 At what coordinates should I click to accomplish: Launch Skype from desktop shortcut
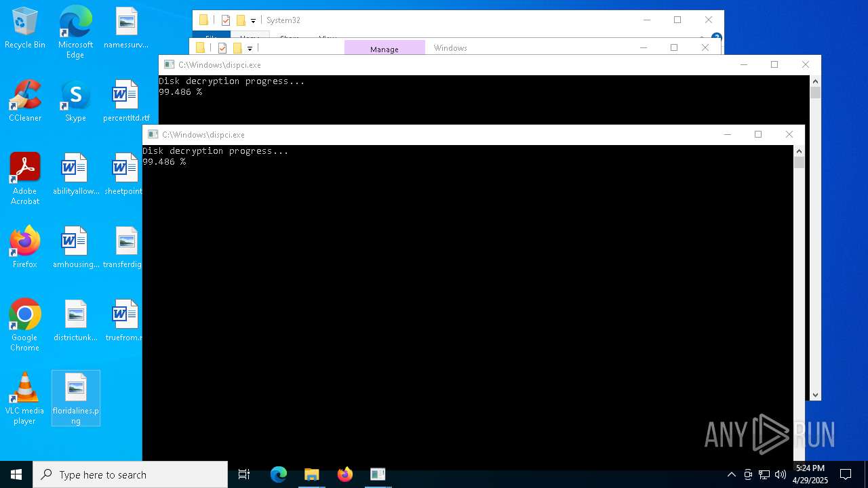pyautogui.click(x=75, y=102)
